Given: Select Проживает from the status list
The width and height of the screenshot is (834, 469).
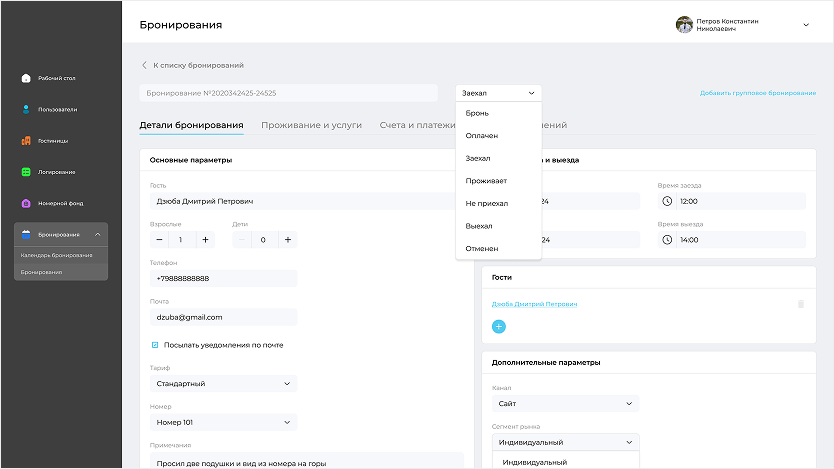Looking at the screenshot, I should pyautogui.click(x=486, y=181).
